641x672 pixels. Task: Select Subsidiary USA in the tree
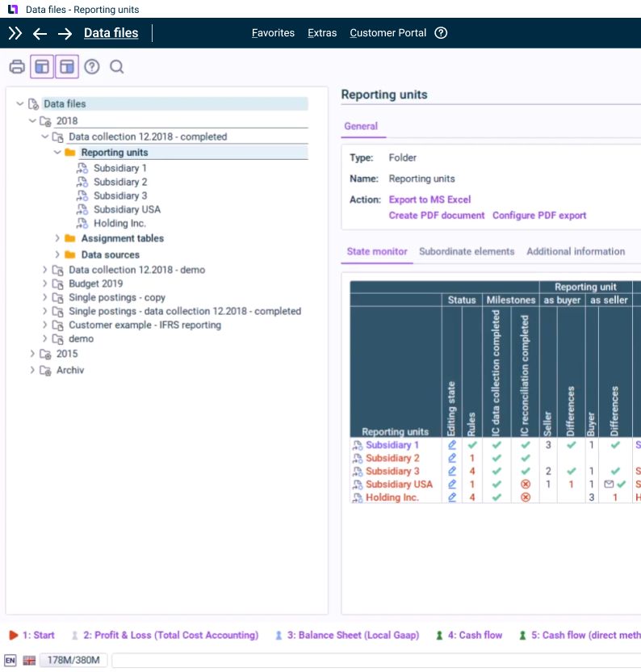[x=127, y=210]
